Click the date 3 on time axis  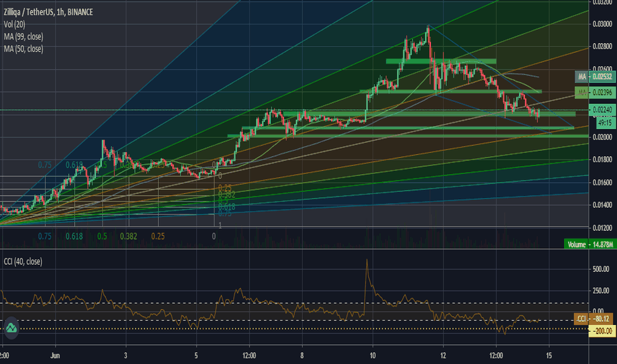point(126,355)
